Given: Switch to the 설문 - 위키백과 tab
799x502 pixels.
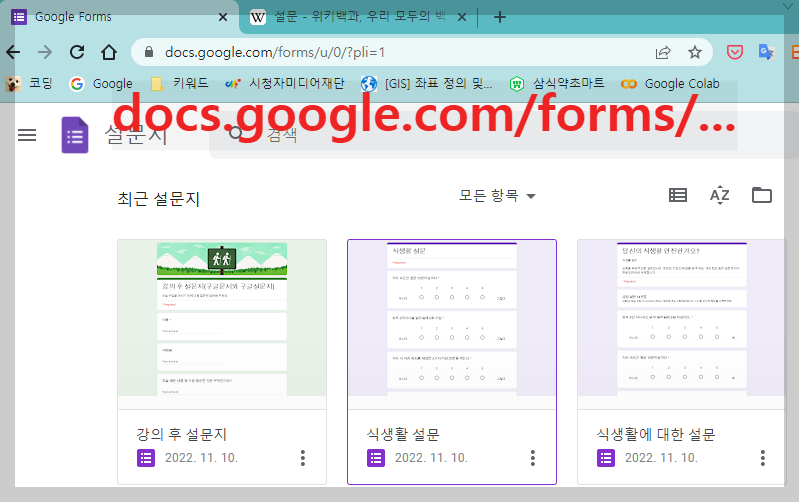Looking at the screenshot, I should pos(359,17).
